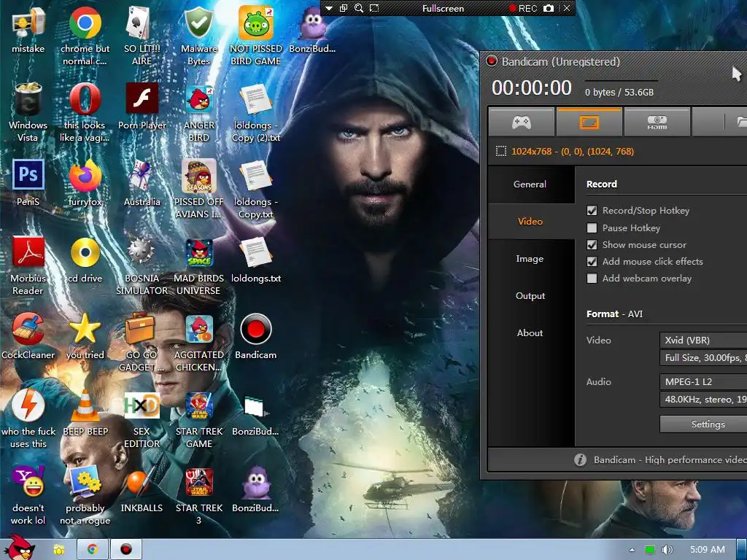This screenshot has height=560, width=747.
Task: Select the 'BOSNIA SIMULATOR' minesweeper icon
Action: coord(142,265)
